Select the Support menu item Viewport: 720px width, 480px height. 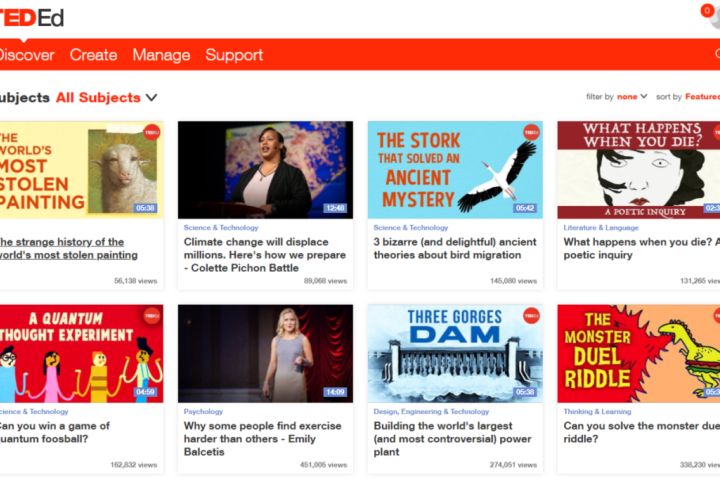pos(234,55)
